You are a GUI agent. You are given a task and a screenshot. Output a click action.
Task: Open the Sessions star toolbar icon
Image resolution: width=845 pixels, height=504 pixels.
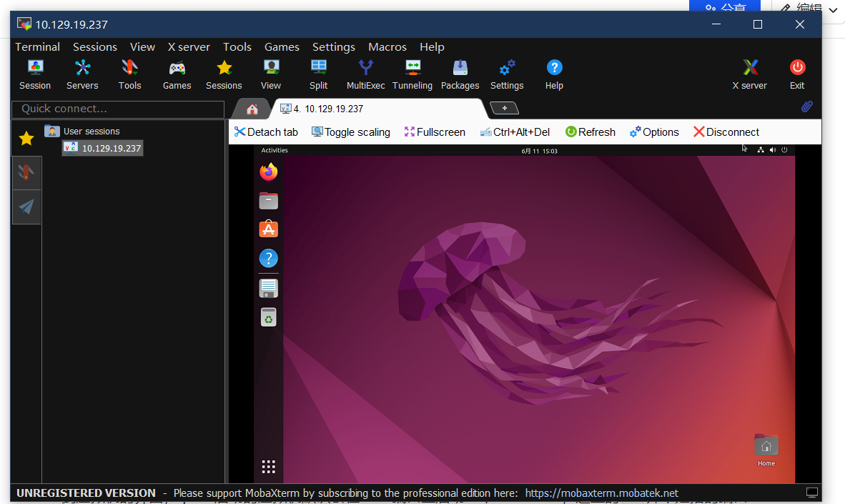pyautogui.click(x=224, y=74)
